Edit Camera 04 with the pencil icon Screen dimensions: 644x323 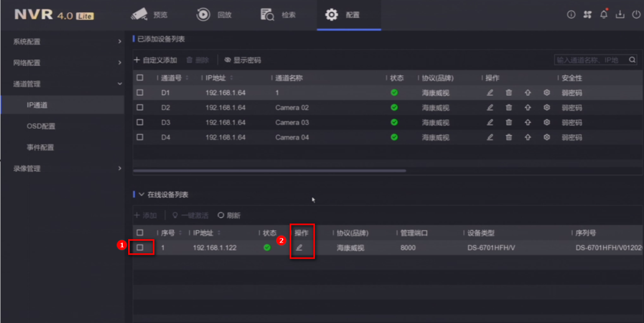490,137
